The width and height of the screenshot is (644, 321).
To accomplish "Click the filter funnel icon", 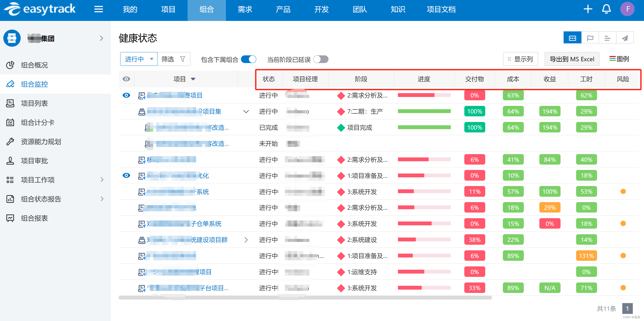I will click(183, 59).
